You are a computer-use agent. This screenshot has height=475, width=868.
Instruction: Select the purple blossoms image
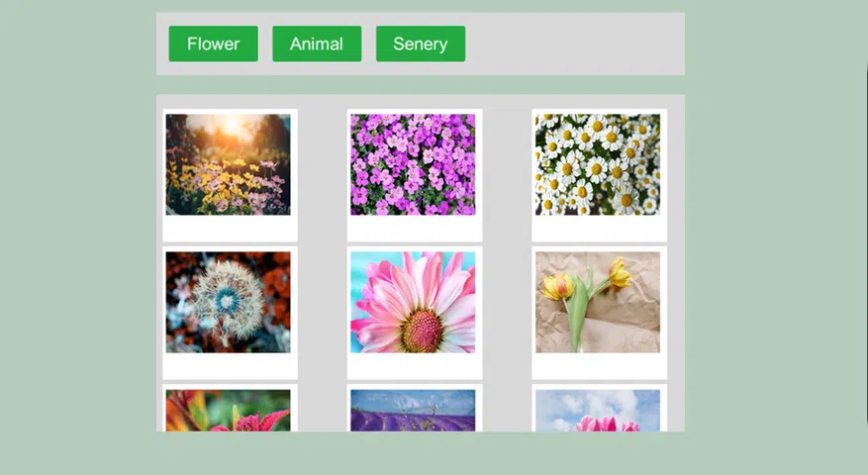pyautogui.click(x=413, y=164)
